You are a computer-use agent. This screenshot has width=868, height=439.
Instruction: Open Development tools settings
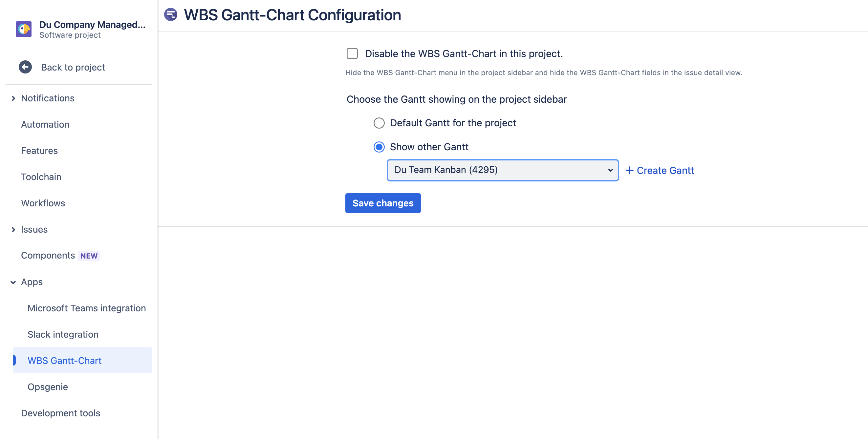click(x=60, y=413)
